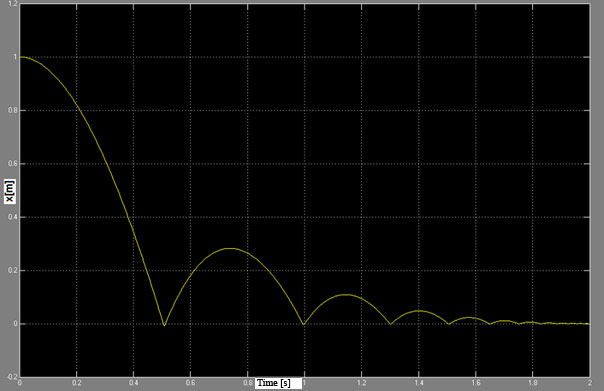
Task: Click the y-axis tick label -0.2
Action: 12,377
